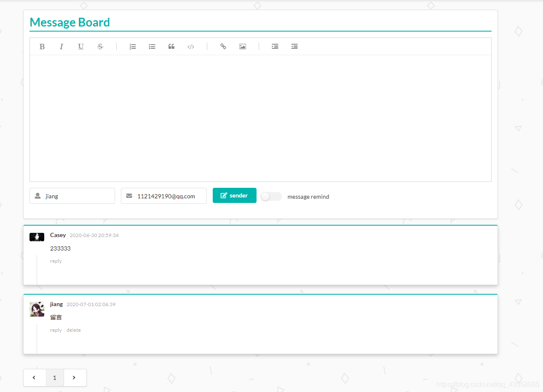The image size is (543, 392).
Task: Click the user icon in the name field
Action: pos(37,196)
